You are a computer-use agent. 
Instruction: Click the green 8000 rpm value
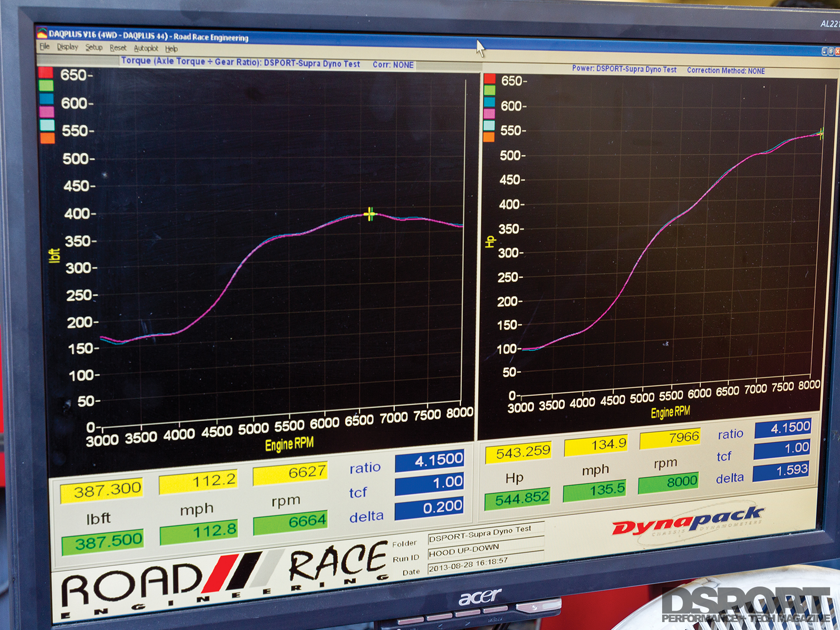tap(669, 483)
